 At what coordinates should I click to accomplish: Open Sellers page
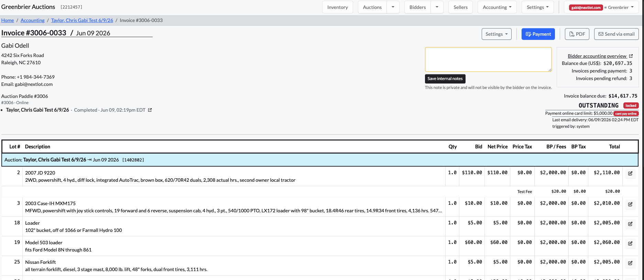(460, 7)
